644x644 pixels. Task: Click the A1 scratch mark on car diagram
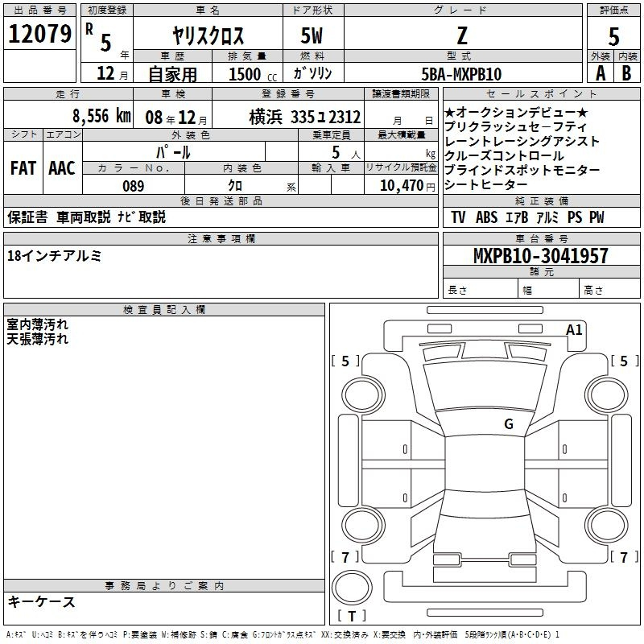574,329
